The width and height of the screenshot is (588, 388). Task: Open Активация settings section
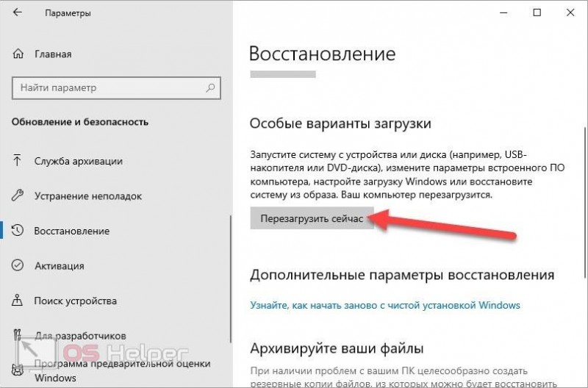(x=60, y=266)
